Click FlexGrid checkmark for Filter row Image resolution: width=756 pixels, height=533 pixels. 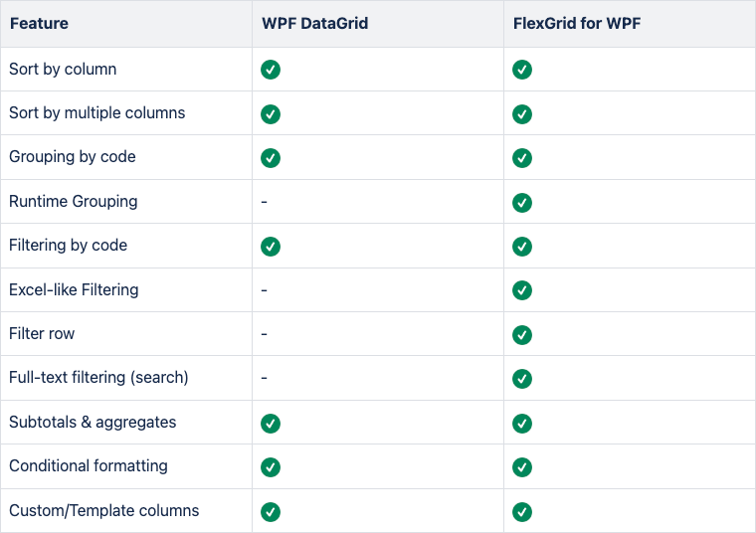coord(522,335)
